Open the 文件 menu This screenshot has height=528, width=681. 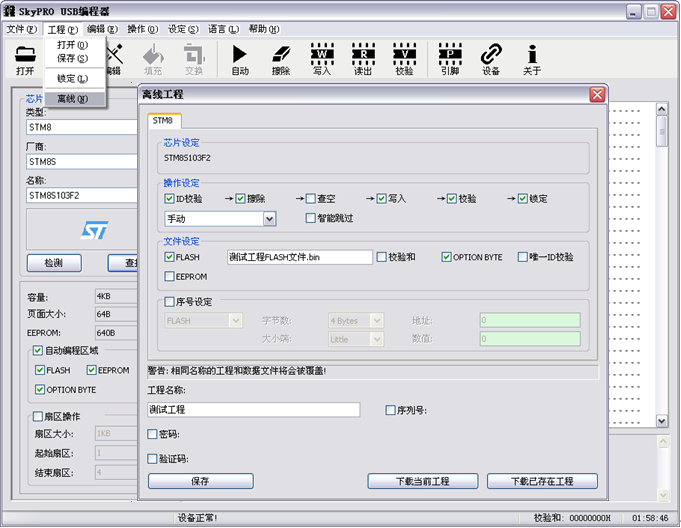tap(22, 29)
